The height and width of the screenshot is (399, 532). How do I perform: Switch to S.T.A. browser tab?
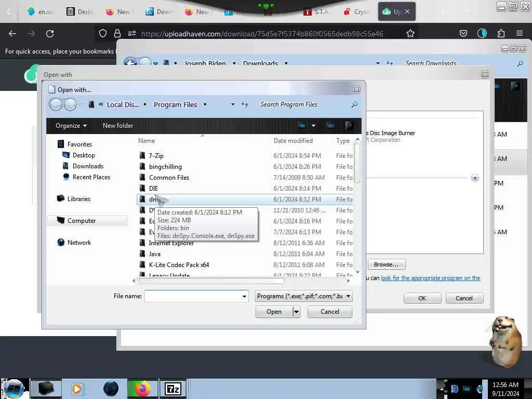(316, 11)
